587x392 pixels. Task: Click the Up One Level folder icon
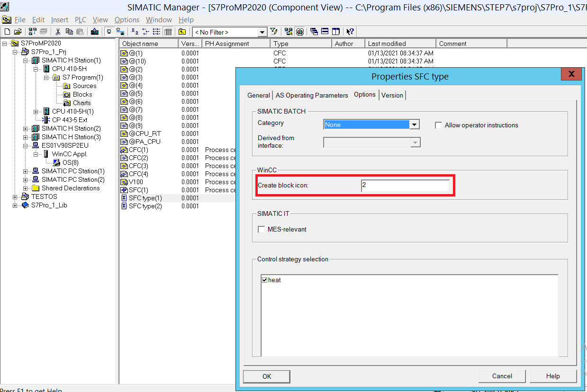(x=182, y=32)
